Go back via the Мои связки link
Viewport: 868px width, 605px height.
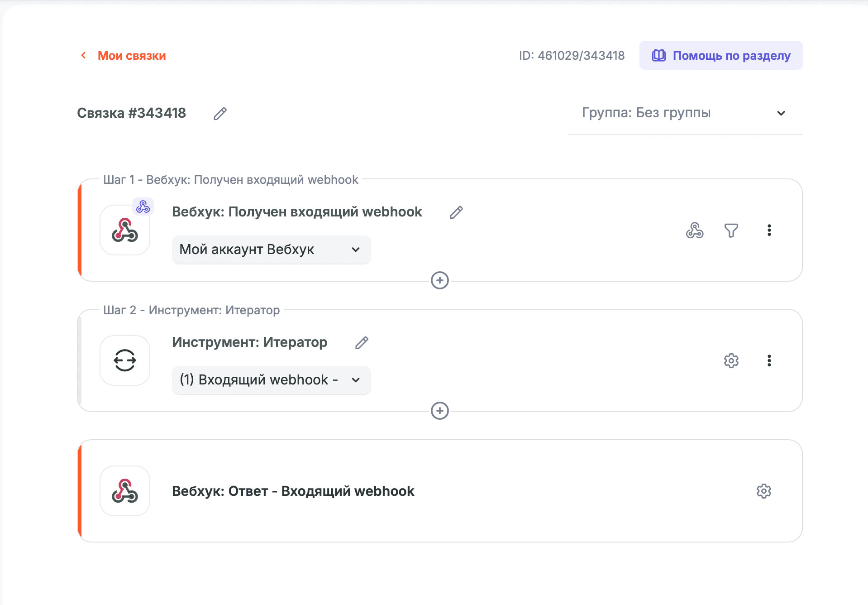click(132, 55)
